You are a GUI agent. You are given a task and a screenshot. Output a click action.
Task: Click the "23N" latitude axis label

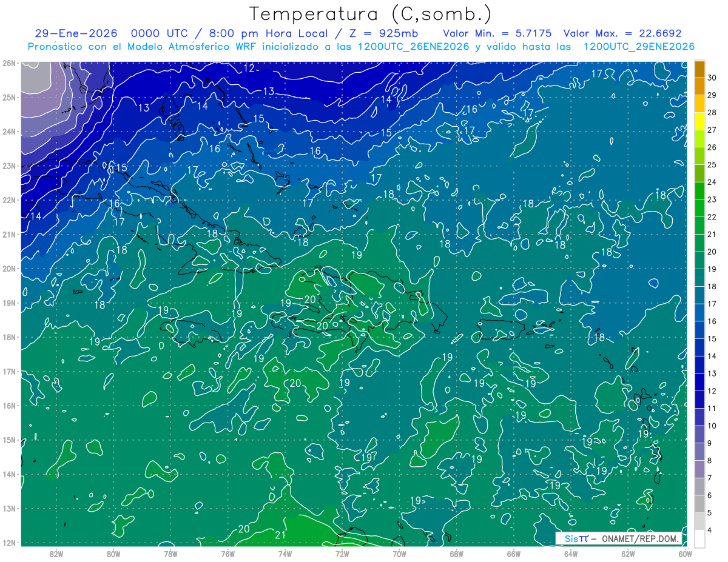click(8, 166)
